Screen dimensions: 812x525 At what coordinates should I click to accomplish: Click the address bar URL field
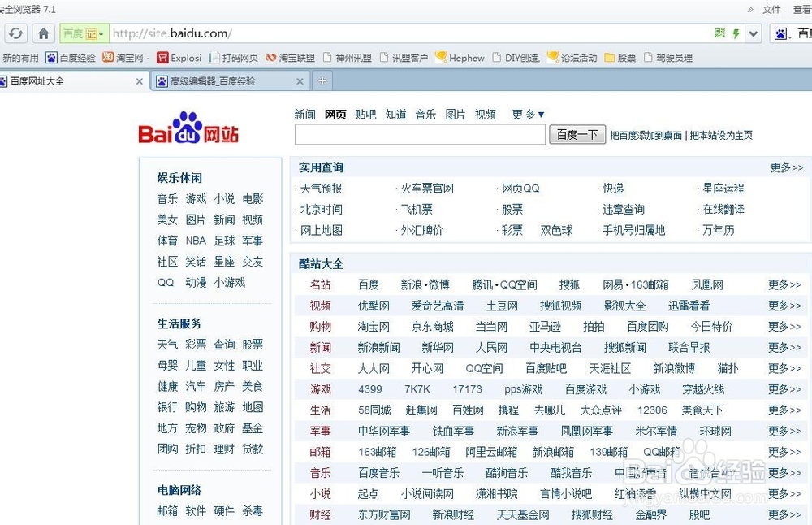tap(409, 33)
